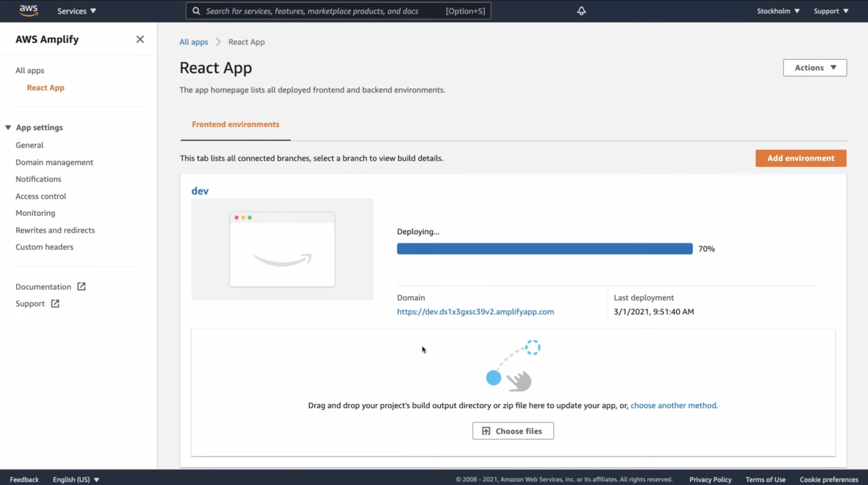This screenshot has width=868, height=485.
Task: Click the dev environment preview thumbnail
Action: click(282, 249)
